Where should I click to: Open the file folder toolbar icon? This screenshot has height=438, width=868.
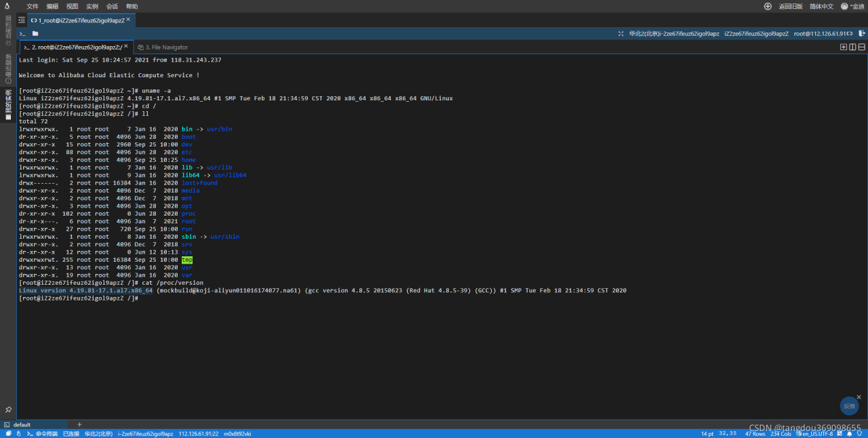coord(35,33)
